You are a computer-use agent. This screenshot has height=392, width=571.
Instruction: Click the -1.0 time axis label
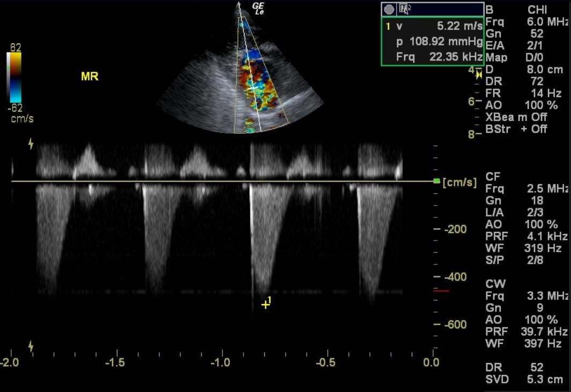[220, 363]
